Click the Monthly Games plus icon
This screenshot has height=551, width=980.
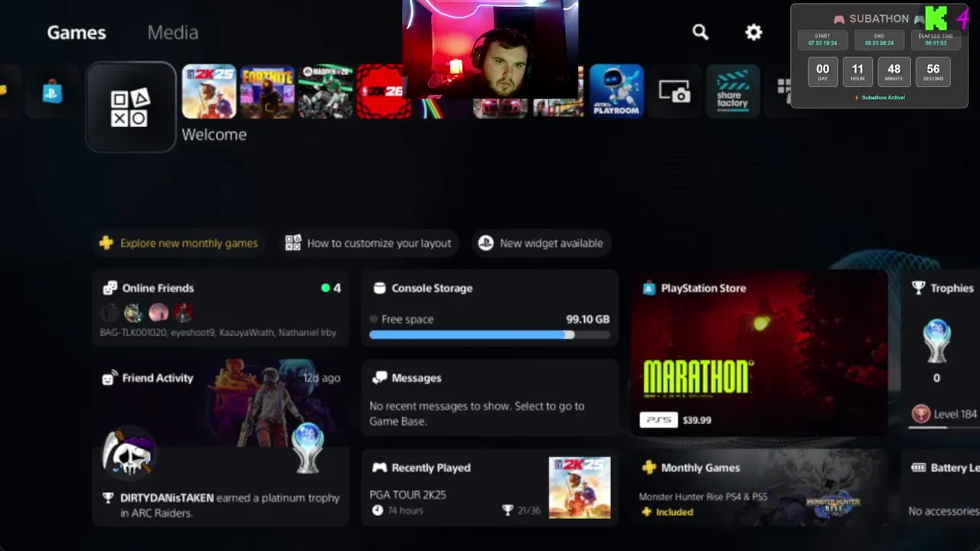[x=648, y=468]
